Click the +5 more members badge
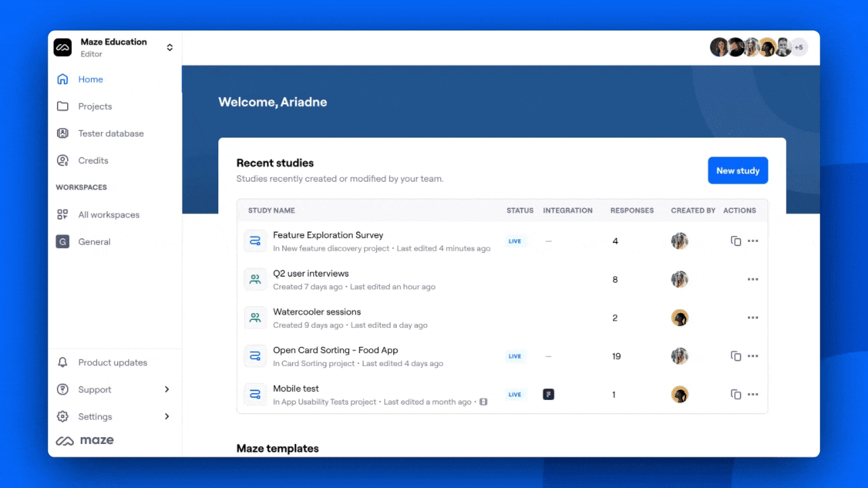868x488 pixels. tap(799, 47)
